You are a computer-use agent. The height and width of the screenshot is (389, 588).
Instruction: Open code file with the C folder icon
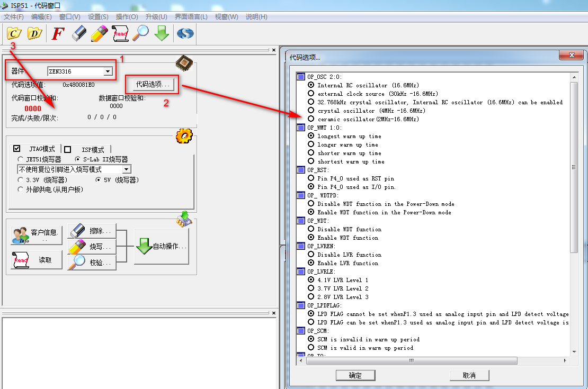click(x=14, y=33)
